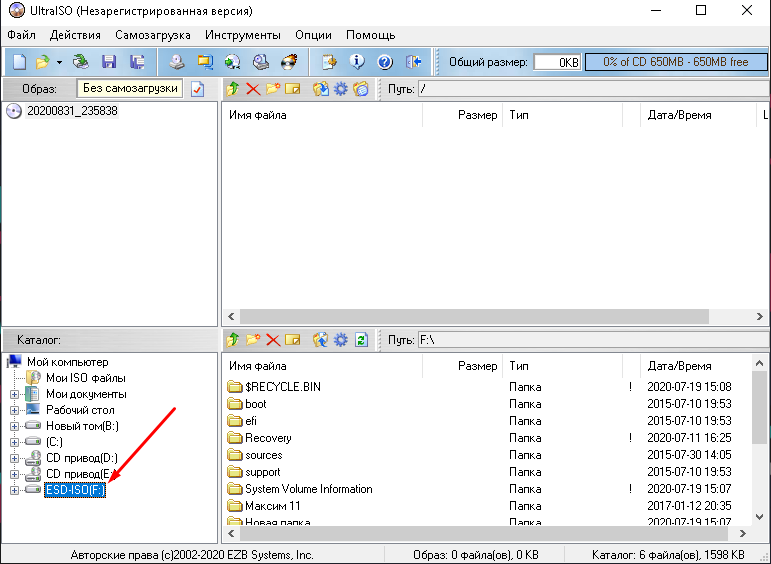Click the gear icon in catalog pane toolbar

click(x=341, y=340)
